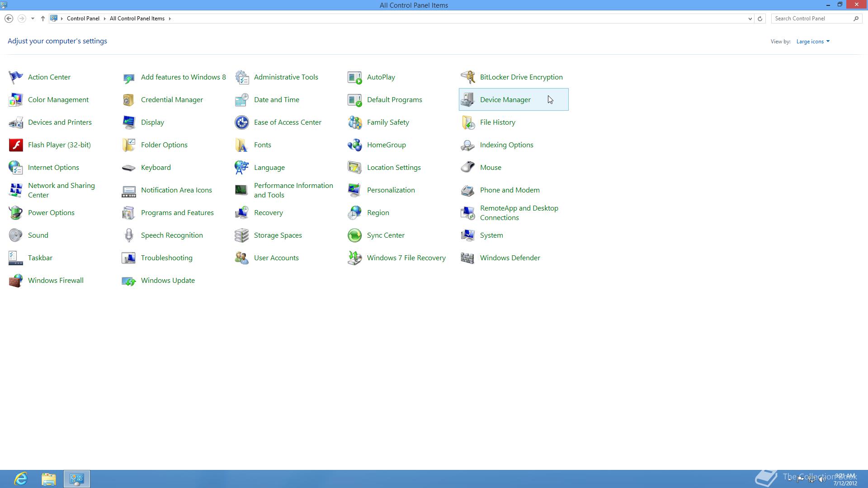The image size is (868, 488).
Task: Go back with the Back arrow
Action: coord(9,19)
